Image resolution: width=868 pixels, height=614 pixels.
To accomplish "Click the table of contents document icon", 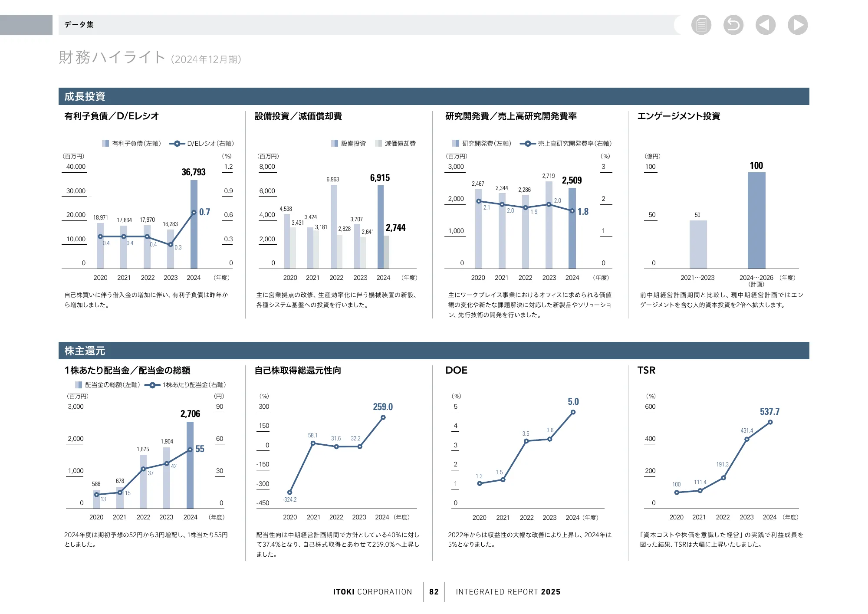I will pos(701,25).
